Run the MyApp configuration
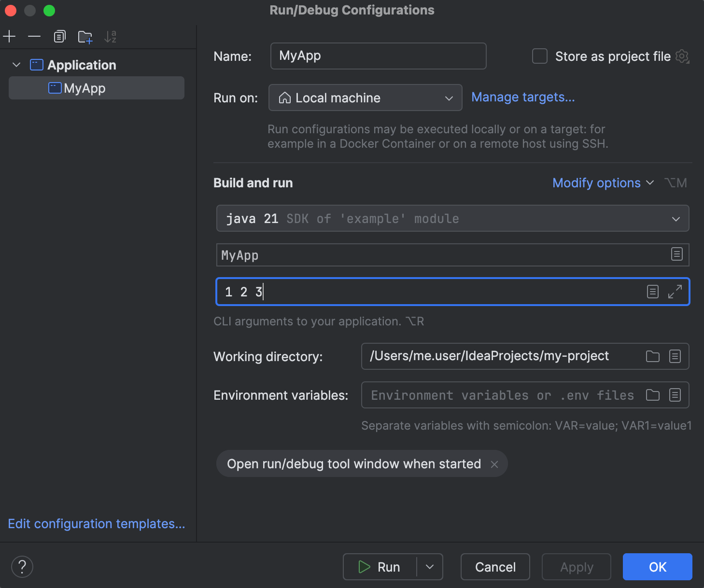 [384, 567]
